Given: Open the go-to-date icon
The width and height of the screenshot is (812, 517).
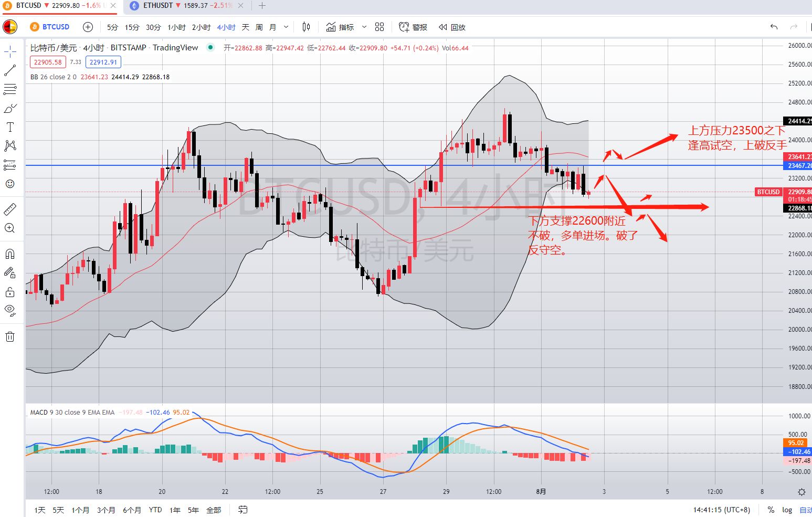Looking at the screenshot, I should click(x=243, y=509).
